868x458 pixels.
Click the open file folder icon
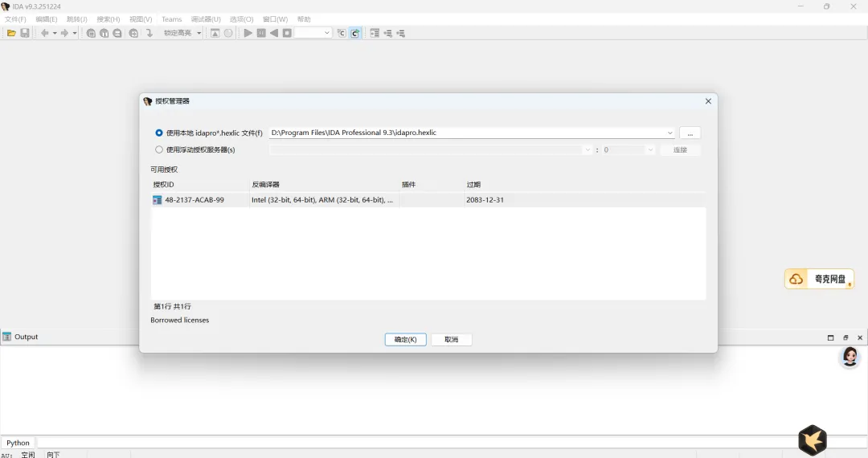pyautogui.click(x=11, y=33)
